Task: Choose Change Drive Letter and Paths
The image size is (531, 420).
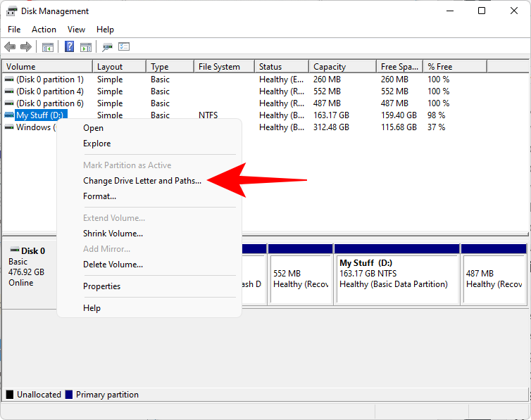Action: [x=142, y=181]
